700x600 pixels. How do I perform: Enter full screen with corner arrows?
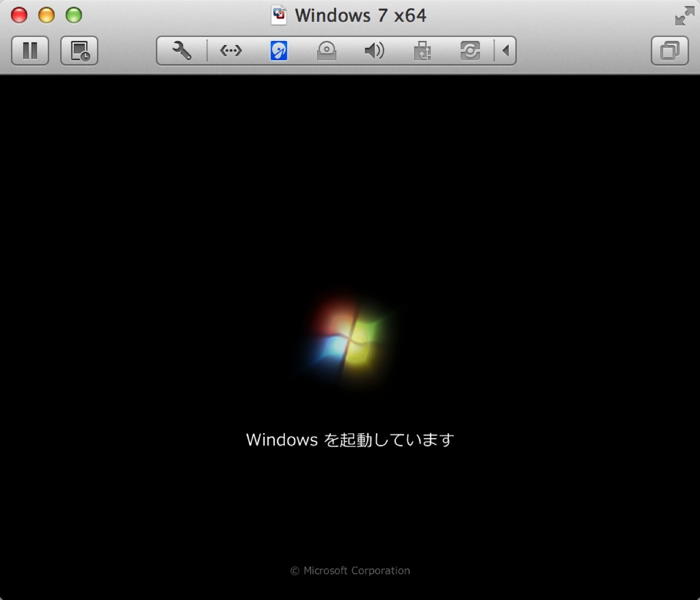click(684, 16)
